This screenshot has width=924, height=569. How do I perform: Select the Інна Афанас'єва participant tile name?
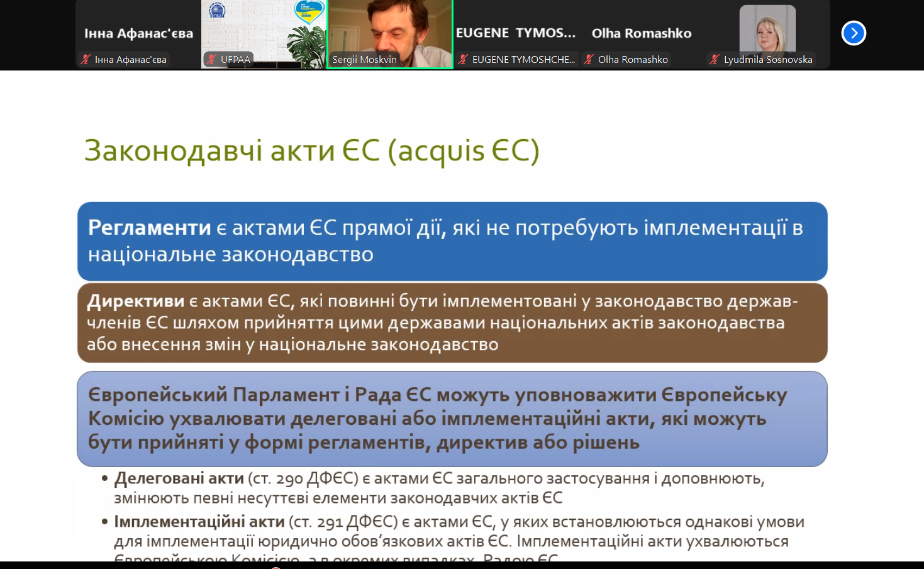point(138,33)
